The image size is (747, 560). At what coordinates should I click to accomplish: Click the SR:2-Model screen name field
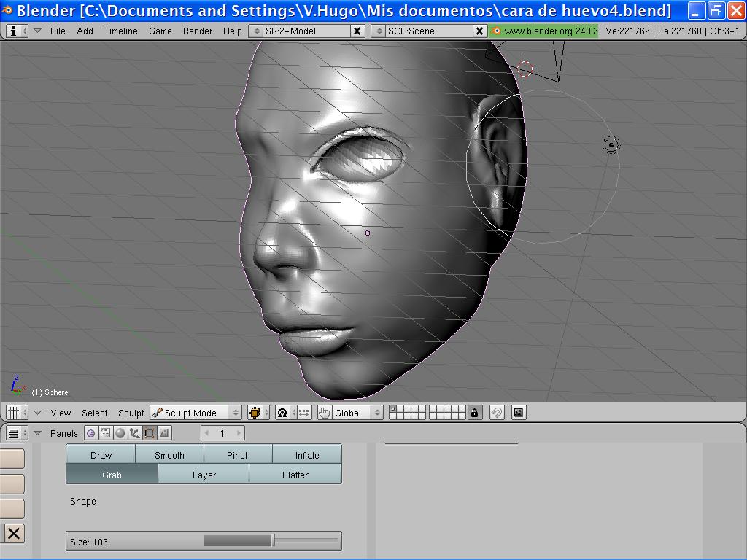[x=306, y=31]
